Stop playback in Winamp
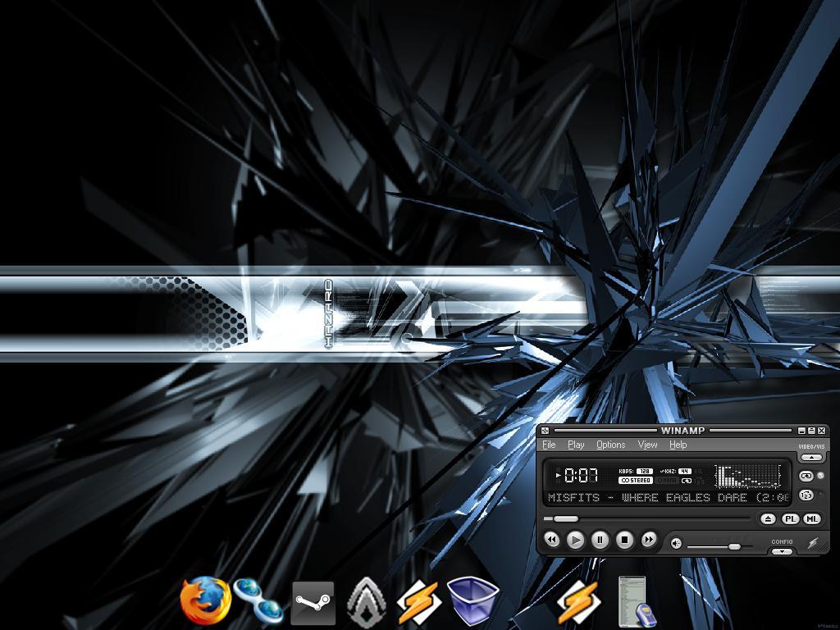Image resolution: width=840 pixels, height=630 pixels. click(624, 540)
